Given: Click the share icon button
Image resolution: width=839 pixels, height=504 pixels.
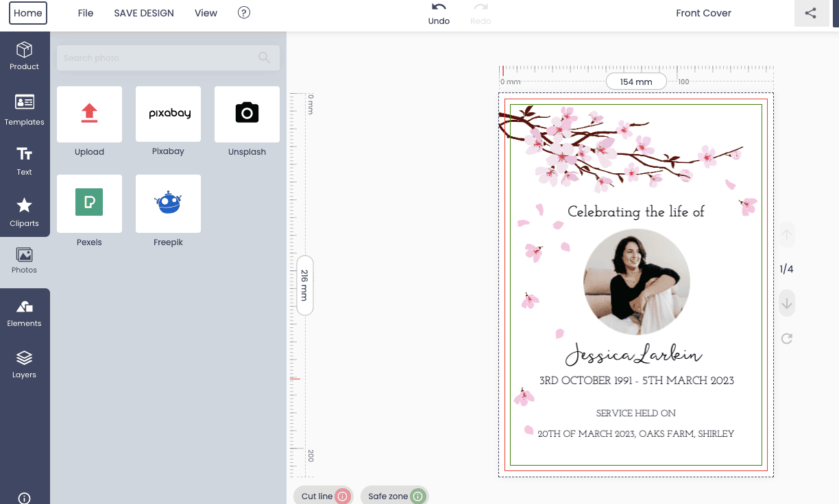Looking at the screenshot, I should (x=811, y=13).
